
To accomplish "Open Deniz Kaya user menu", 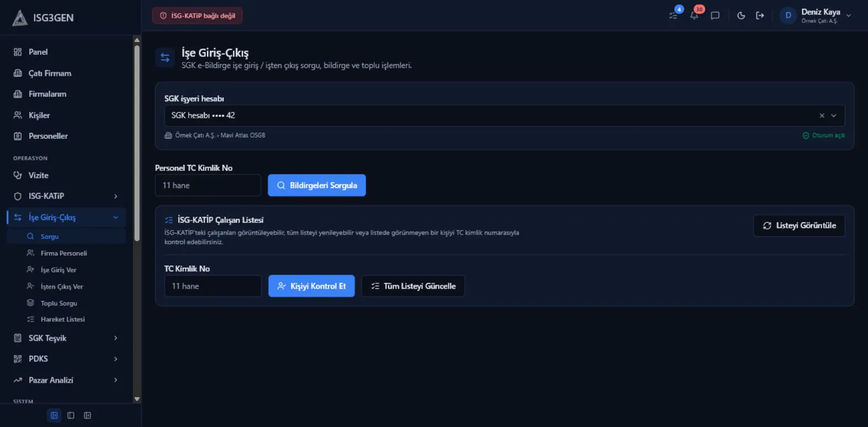I will click(x=815, y=15).
